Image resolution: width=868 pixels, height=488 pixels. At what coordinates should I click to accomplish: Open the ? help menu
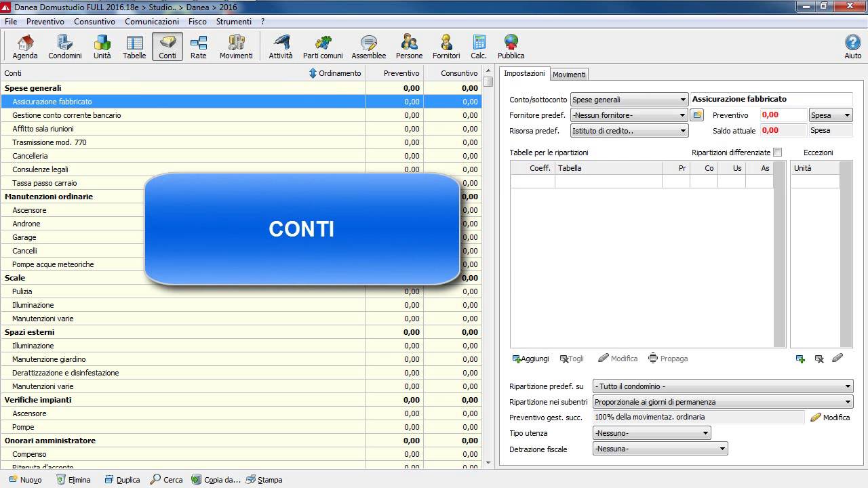click(x=262, y=22)
